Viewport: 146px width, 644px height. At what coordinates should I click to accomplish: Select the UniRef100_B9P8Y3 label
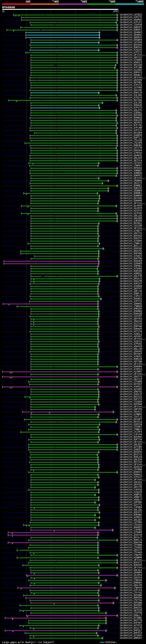tap(131, 72)
